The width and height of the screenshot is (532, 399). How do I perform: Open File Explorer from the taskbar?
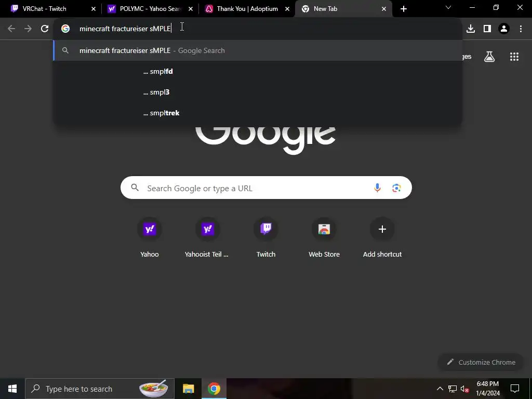(x=188, y=389)
